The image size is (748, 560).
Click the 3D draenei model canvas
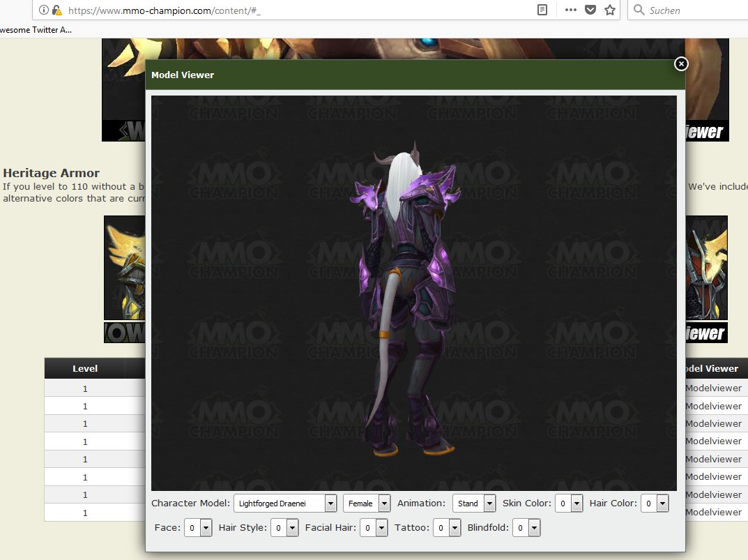point(413,293)
